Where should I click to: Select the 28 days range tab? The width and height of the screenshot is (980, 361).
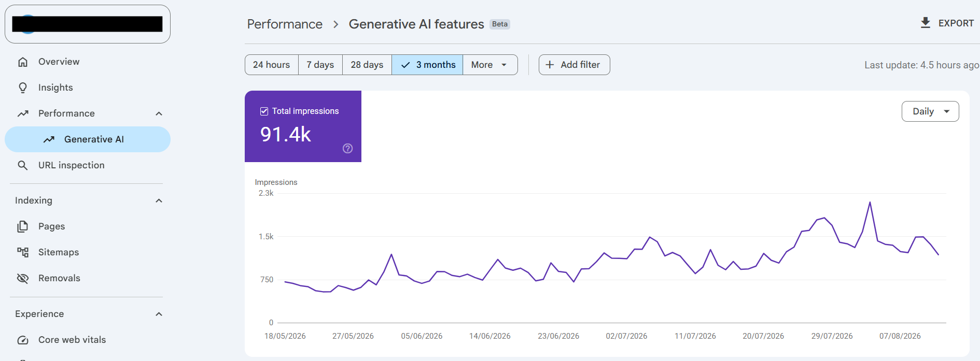point(367,65)
